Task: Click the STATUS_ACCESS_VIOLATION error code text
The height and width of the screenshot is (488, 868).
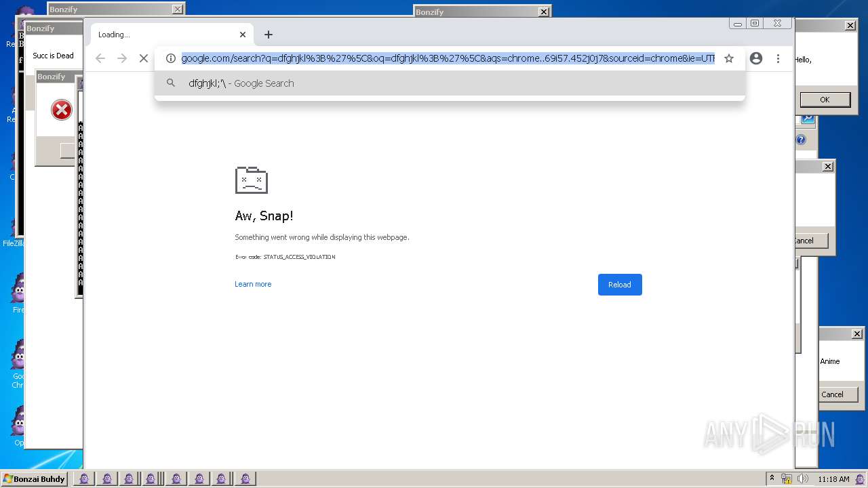Action: pos(299,257)
